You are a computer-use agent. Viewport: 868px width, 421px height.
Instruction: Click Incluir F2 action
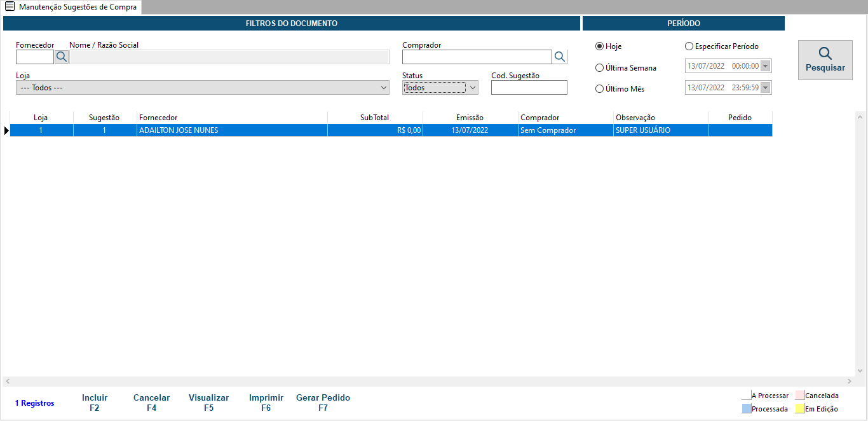coord(95,403)
